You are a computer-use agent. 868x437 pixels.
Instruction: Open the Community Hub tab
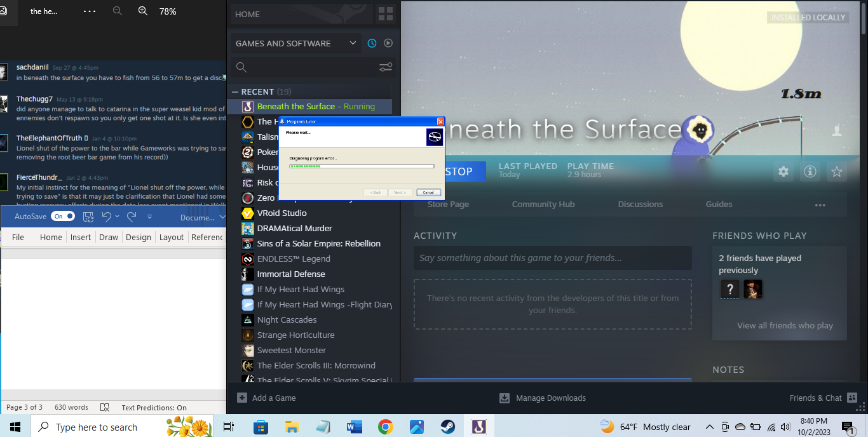tap(543, 204)
